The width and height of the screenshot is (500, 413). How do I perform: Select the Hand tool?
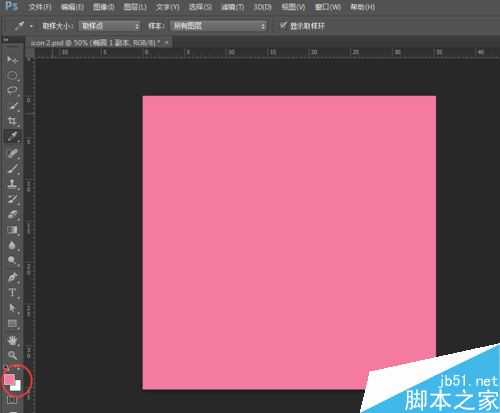tap(12, 341)
